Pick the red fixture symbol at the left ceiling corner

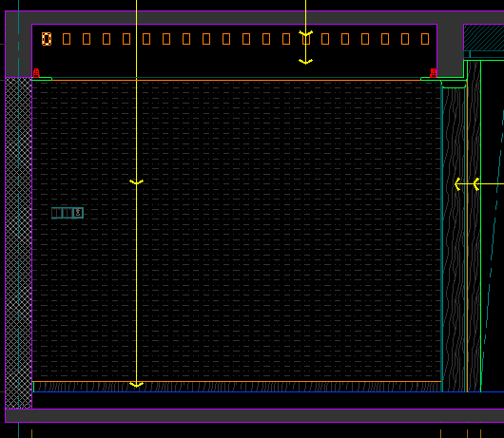click(x=36, y=73)
